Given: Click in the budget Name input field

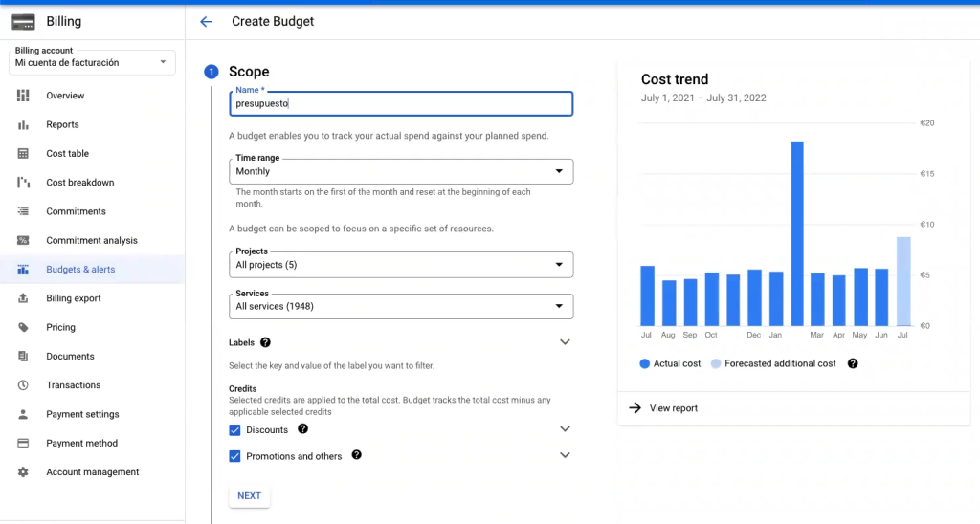Looking at the screenshot, I should pos(401,103).
